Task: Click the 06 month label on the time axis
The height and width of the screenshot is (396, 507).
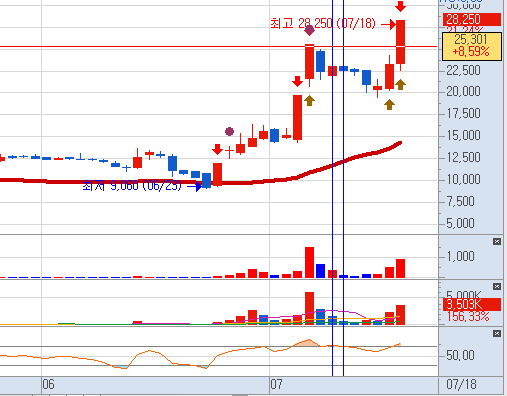Action: [x=48, y=384]
